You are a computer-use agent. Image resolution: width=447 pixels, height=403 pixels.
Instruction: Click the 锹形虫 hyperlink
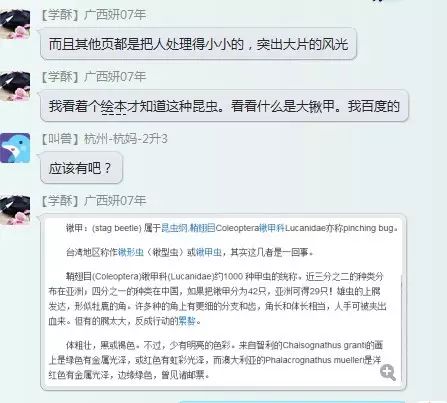pyautogui.click(x=131, y=252)
